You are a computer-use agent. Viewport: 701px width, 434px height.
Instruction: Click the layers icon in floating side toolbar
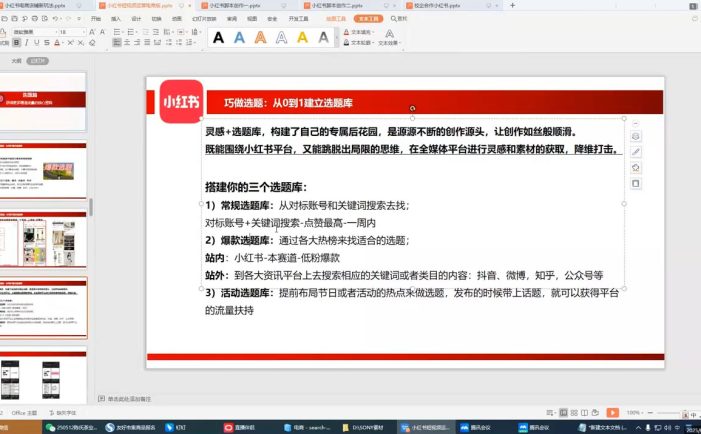[x=636, y=137]
